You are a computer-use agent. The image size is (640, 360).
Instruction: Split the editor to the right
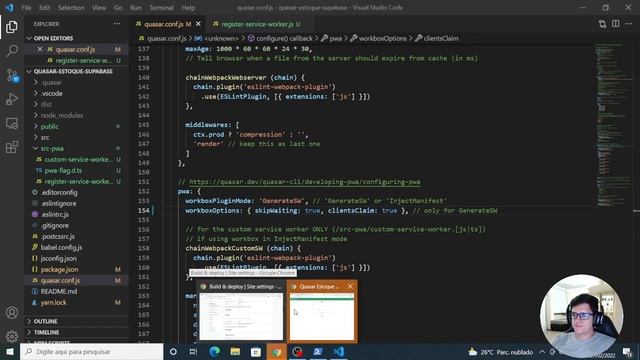pyautogui.click(x=616, y=24)
